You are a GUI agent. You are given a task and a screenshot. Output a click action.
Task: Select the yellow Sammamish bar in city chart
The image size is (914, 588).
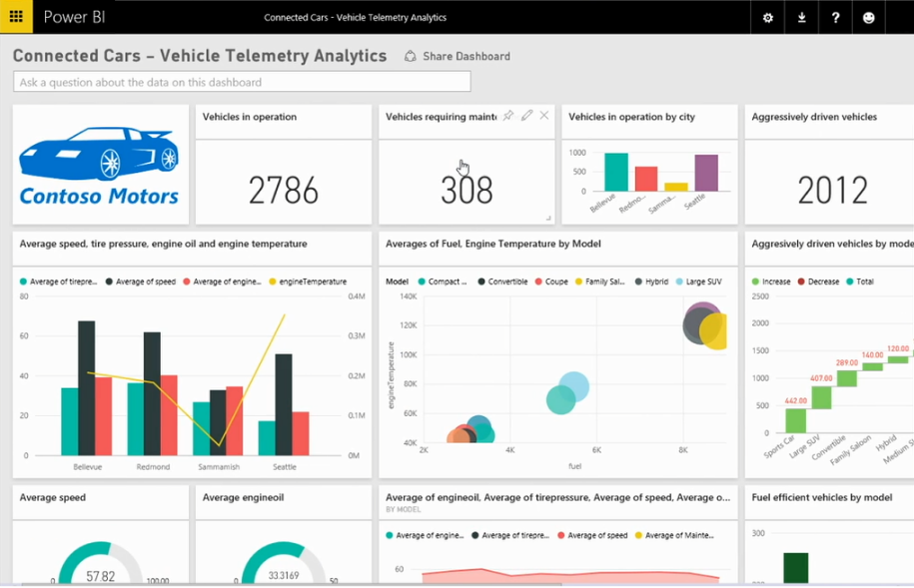676,187
